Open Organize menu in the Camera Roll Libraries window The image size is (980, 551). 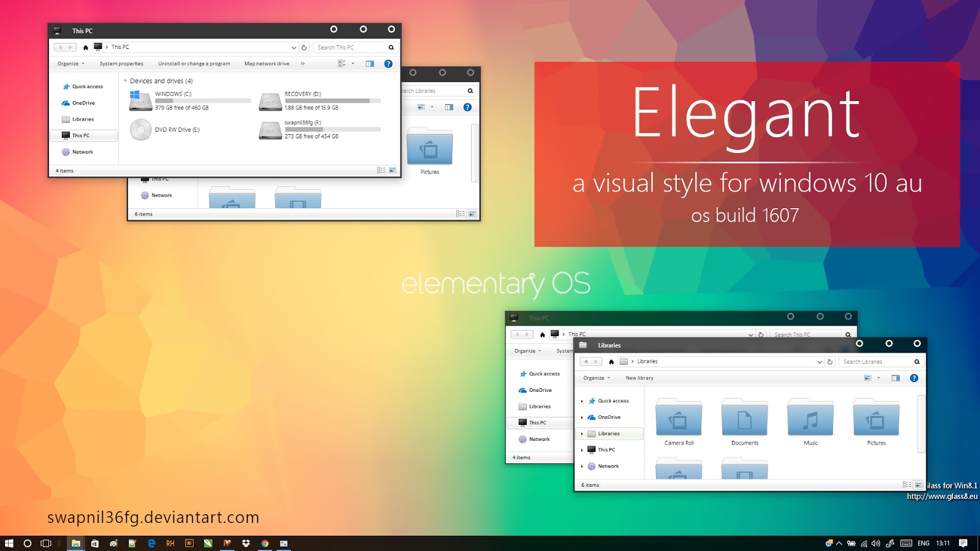pyautogui.click(x=597, y=378)
